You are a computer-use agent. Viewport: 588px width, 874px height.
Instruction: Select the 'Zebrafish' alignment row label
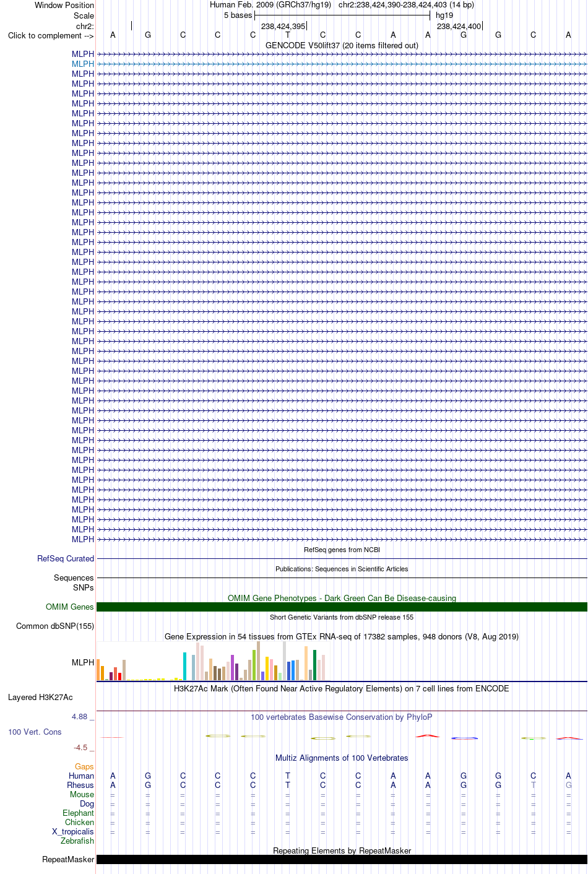click(x=77, y=841)
